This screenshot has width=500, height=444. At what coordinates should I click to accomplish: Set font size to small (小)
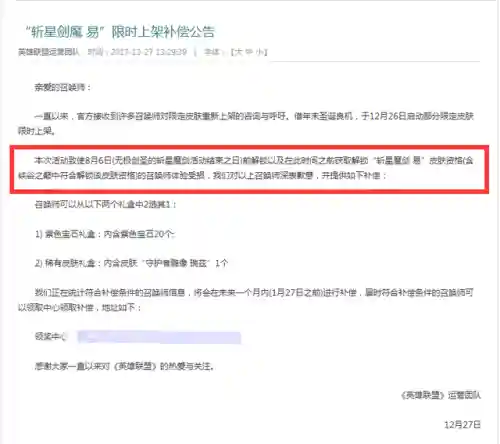(260, 52)
